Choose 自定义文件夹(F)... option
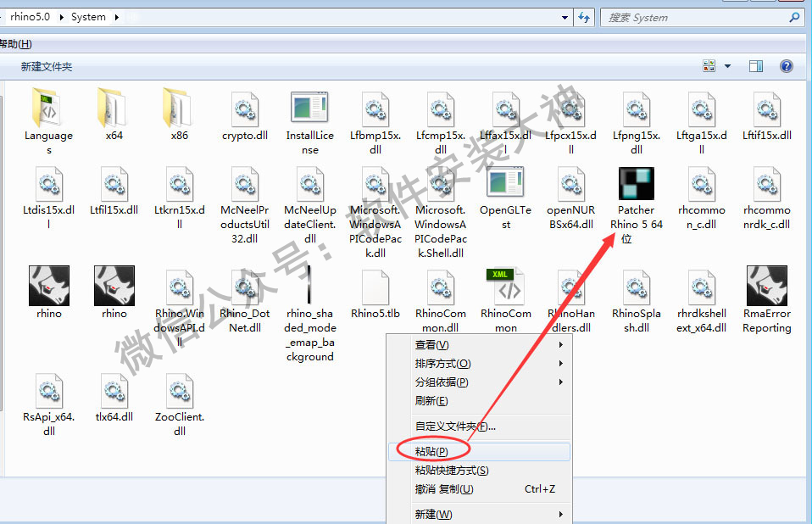 coord(479,426)
